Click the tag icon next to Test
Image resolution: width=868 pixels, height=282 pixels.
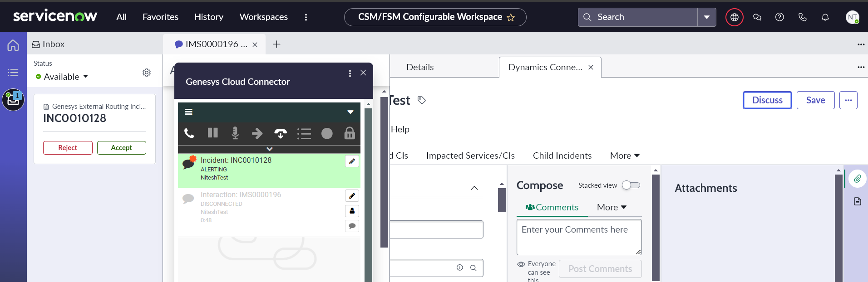[422, 100]
